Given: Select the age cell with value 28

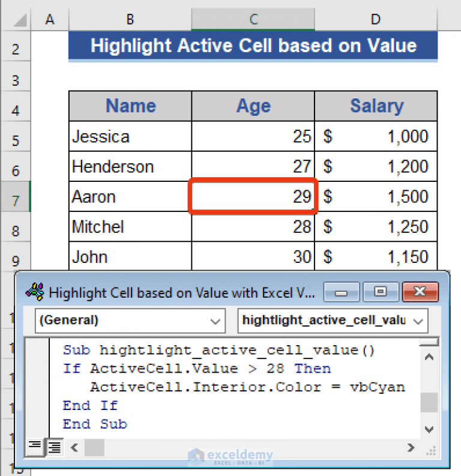Looking at the screenshot, I should tap(253, 226).
